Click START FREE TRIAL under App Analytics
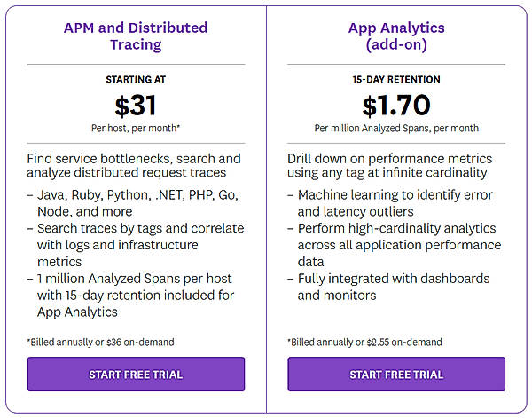The height and width of the screenshot is (418, 532). tap(396, 374)
